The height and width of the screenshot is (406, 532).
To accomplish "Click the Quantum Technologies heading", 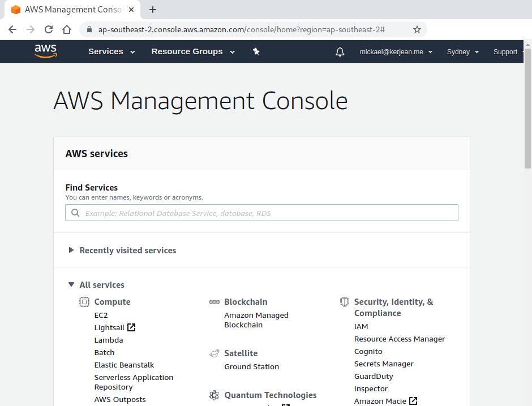I will tap(271, 395).
